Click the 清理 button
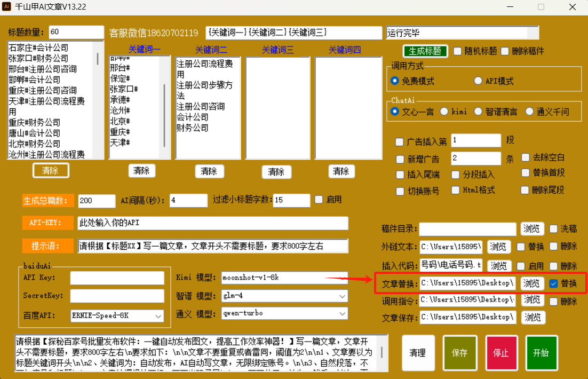 click(x=418, y=353)
